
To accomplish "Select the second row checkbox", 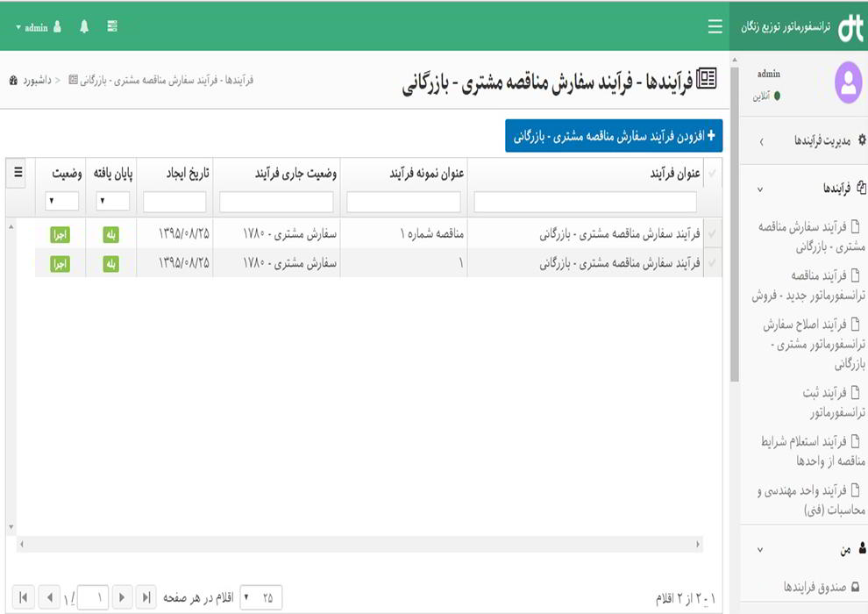I will coord(712,263).
